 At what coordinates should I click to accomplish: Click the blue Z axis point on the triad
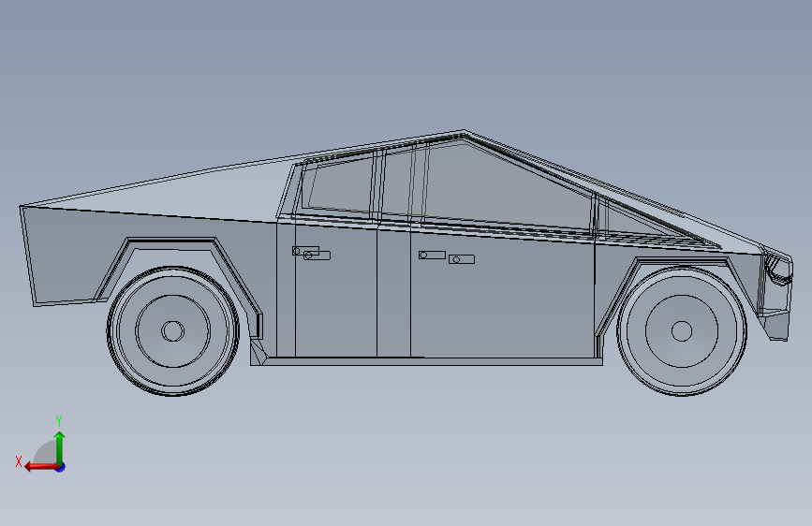point(61,467)
